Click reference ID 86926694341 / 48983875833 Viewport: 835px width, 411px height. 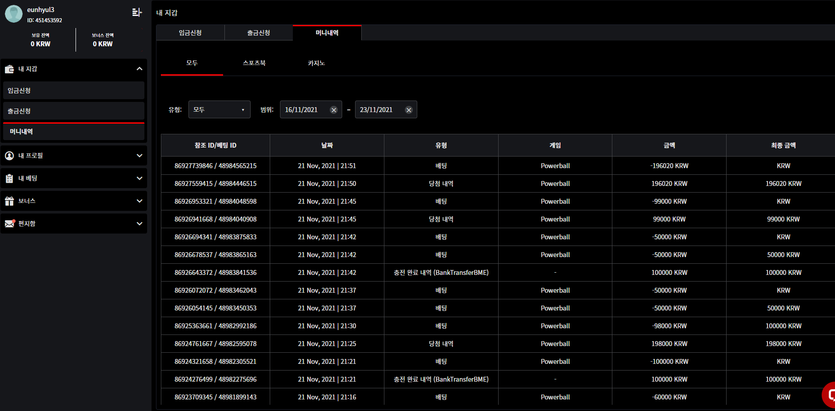tap(216, 237)
